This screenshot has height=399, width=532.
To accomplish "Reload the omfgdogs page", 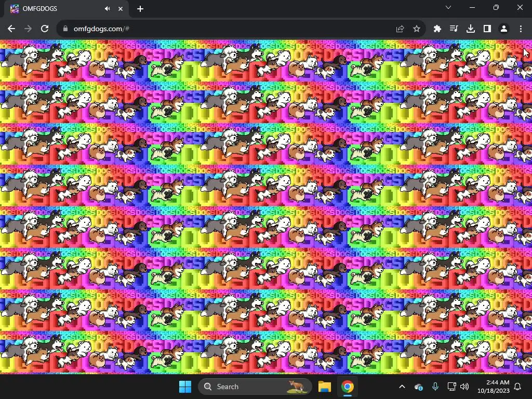I will [45, 29].
